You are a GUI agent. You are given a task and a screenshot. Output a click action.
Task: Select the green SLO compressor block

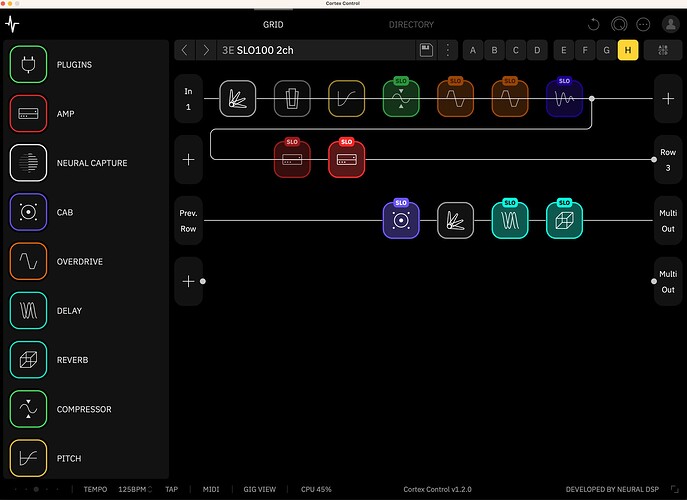coord(401,98)
